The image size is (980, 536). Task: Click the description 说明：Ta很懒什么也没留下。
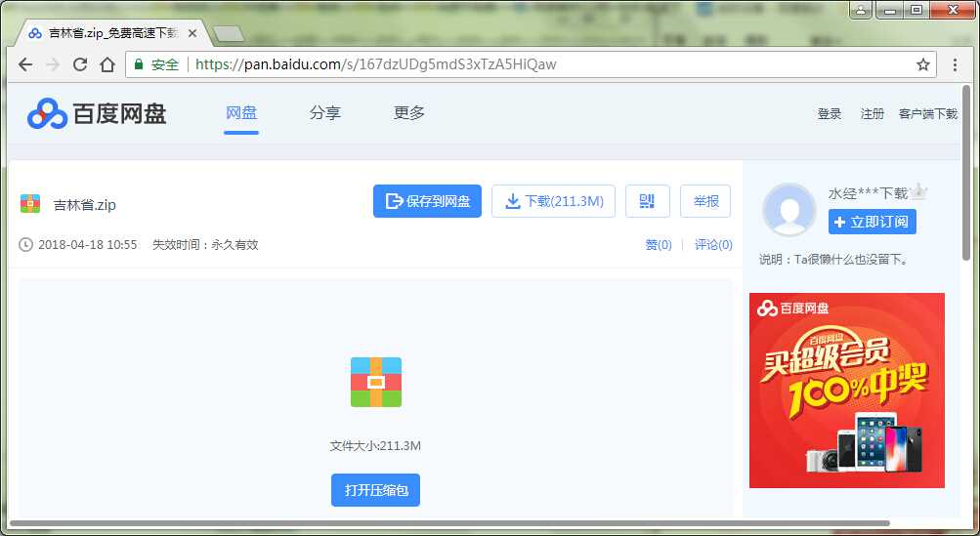point(834,260)
